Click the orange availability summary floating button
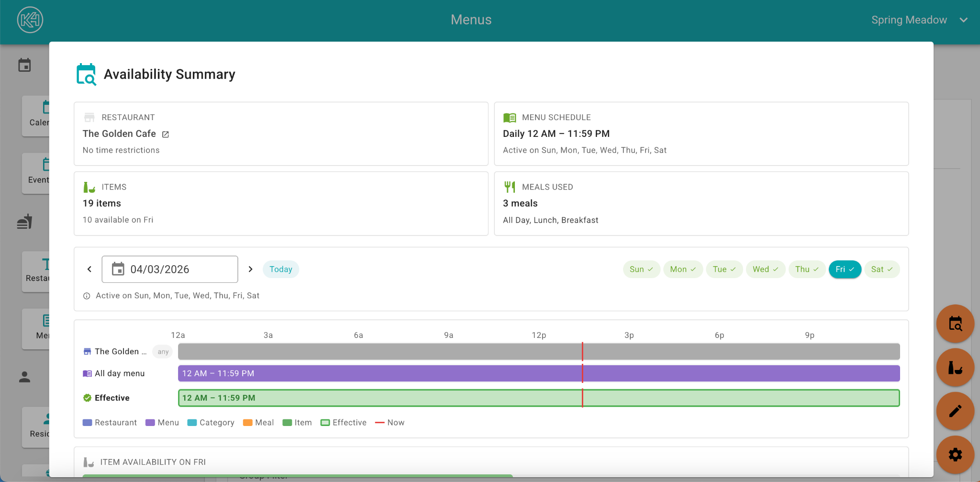Image resolution: width=980 pixels, height=482 pixels. [955, 324]
